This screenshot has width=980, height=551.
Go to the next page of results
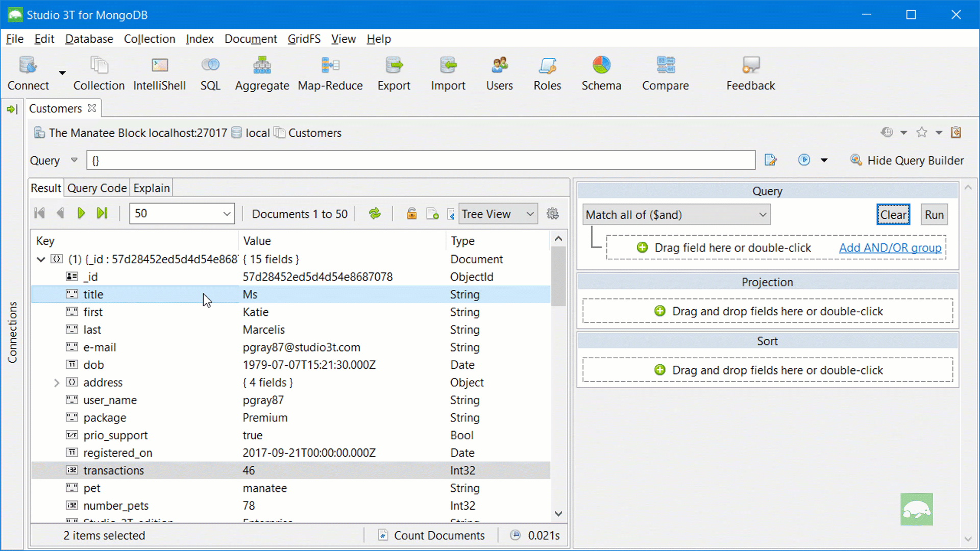[x=81, y=213]
